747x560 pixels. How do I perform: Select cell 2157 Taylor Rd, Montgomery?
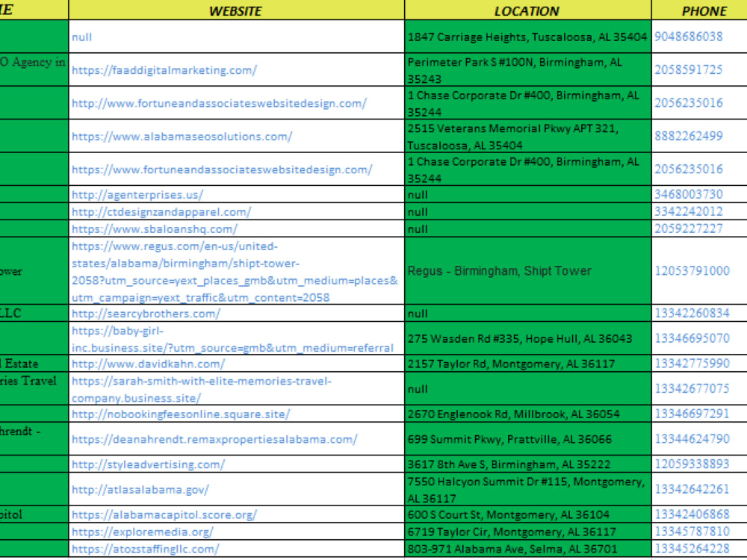(x=527, y=364)
